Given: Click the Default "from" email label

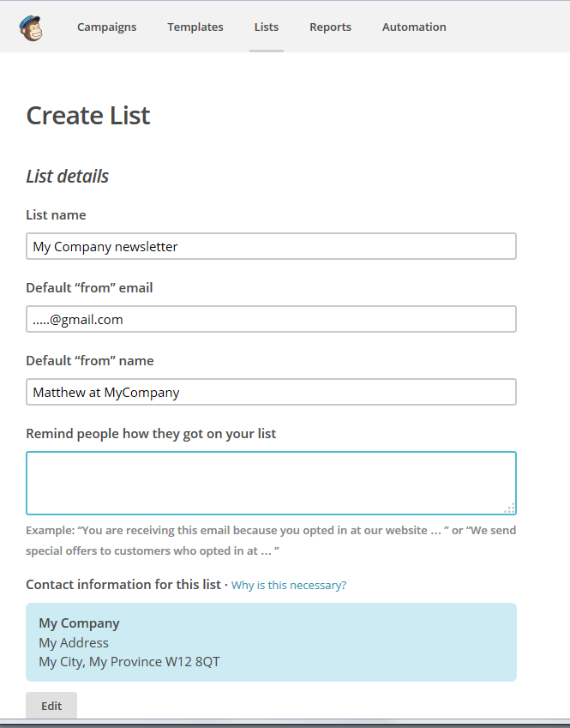Looking at the screenshot, I should [x=89, y=288].
